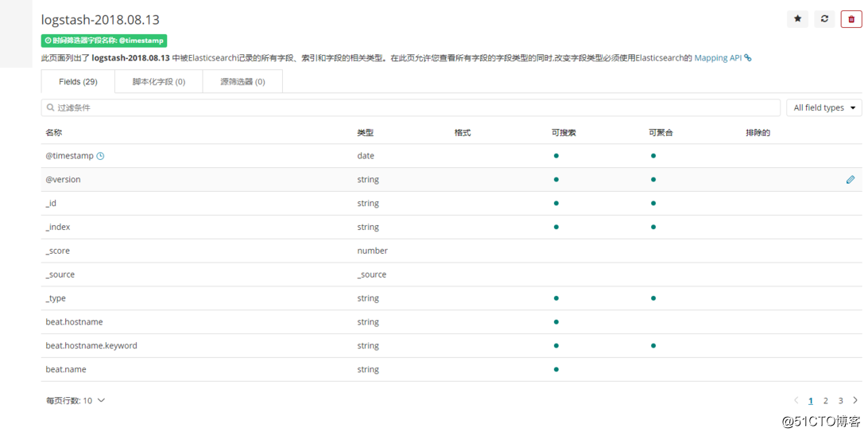
Task: Select the _id field row
Action: [x=451, y=204]
